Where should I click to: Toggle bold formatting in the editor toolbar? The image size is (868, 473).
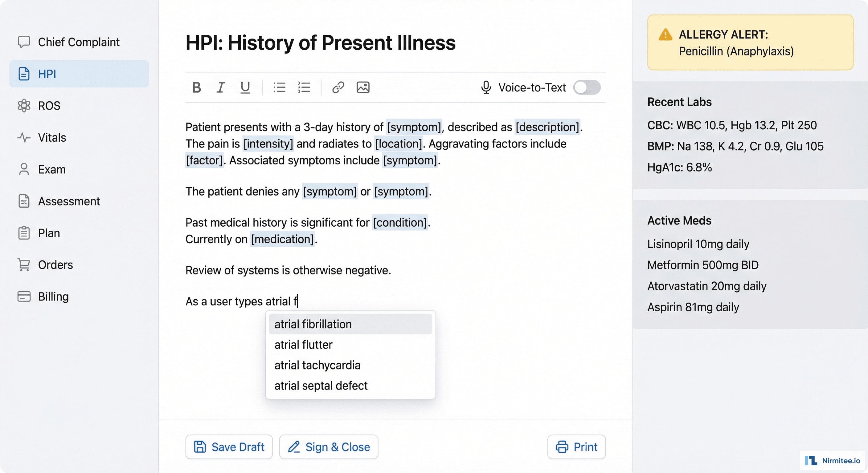click(x=197, y=88)
